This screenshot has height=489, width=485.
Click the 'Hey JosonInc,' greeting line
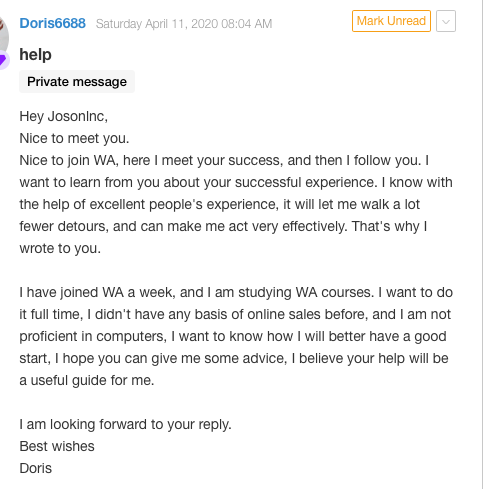(64, 117)
